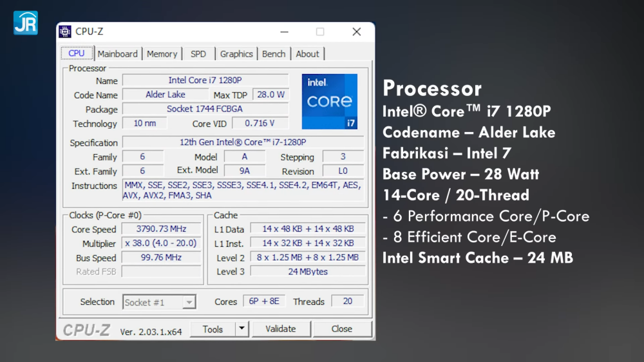This screenshot has height=362, width=644.
Task: Click the text 8 Efficient Core/E-Core
Action: click(475, 237)
